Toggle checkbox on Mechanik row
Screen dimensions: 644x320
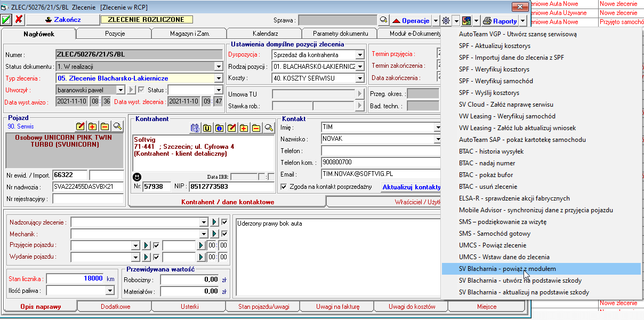click(224, 234)
